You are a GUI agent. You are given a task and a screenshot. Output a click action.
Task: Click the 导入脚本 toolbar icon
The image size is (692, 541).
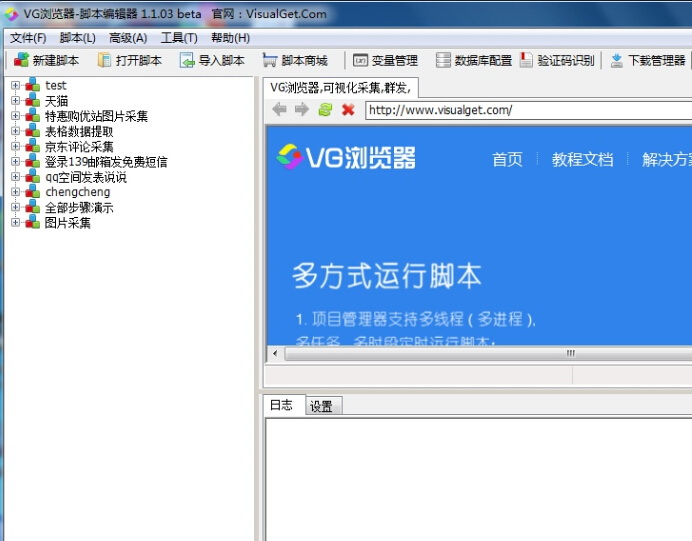(187, 60)
